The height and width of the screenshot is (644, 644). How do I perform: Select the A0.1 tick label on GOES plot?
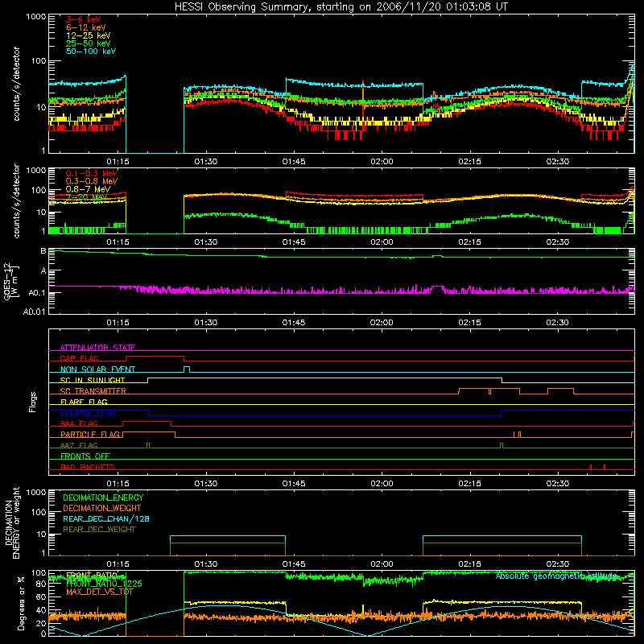tap(37, 292)
